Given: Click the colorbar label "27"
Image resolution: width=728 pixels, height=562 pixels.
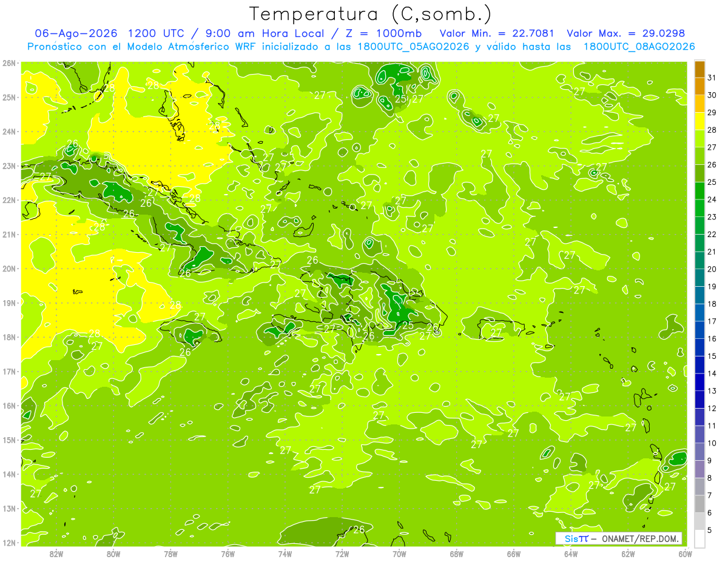Looking at the screenshot, I should pyautogui.click(x=712, y=147).
